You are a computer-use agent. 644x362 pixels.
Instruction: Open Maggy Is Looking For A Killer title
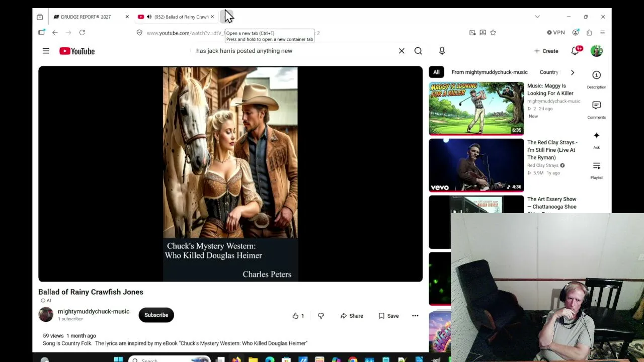(x=550, y=89)
